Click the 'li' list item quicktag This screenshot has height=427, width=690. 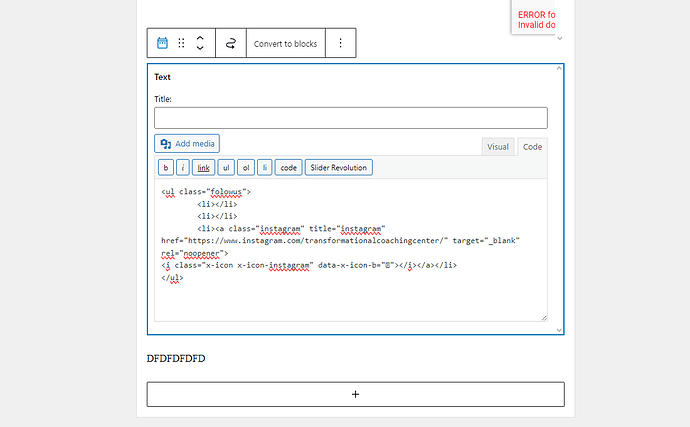pos(264,167)
